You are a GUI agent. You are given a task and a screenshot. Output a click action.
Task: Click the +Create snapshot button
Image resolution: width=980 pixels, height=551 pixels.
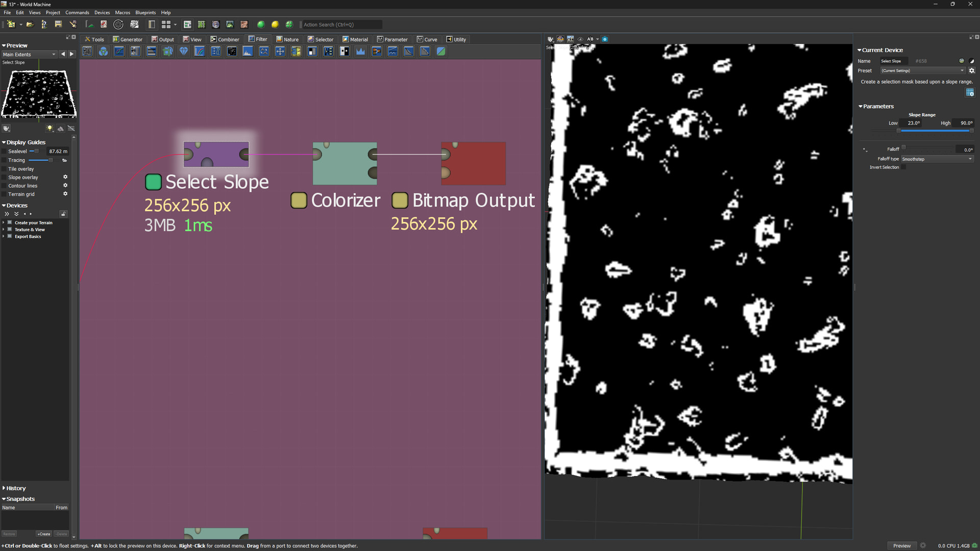tap(44, 534)
